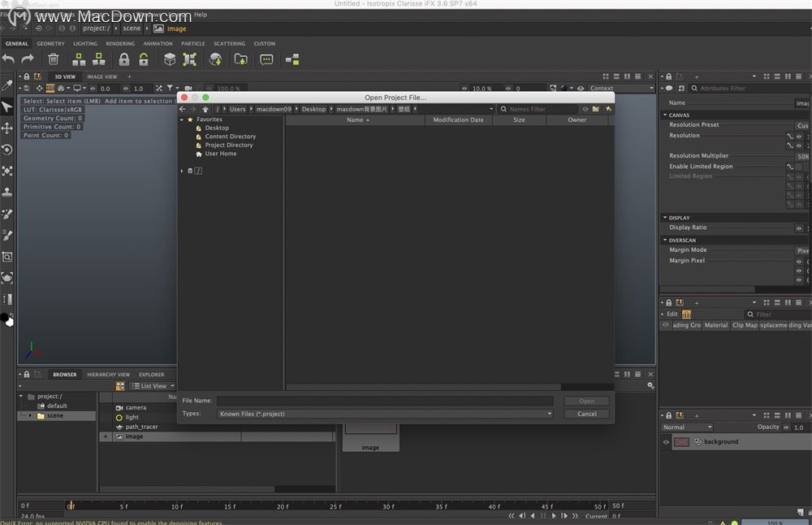Toggle the eye icon next to Display Ratio

tap(798, 228)
